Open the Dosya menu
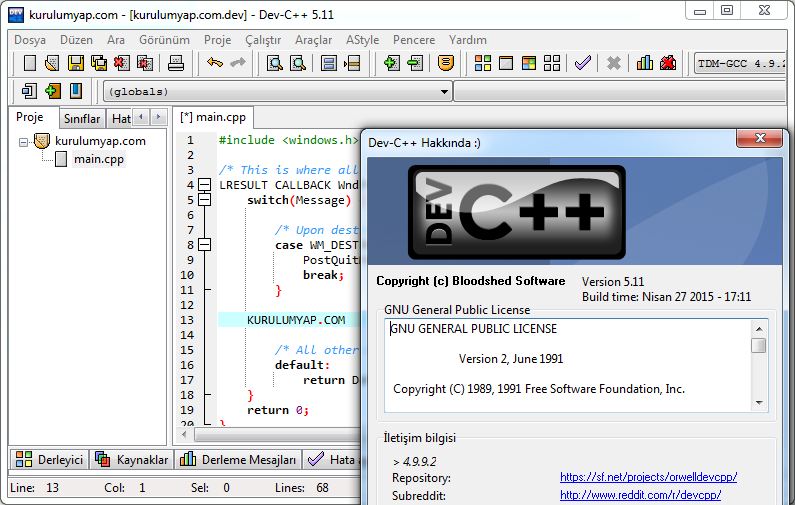The width and height of the screenshot is (795, 505). click(30, 40)
